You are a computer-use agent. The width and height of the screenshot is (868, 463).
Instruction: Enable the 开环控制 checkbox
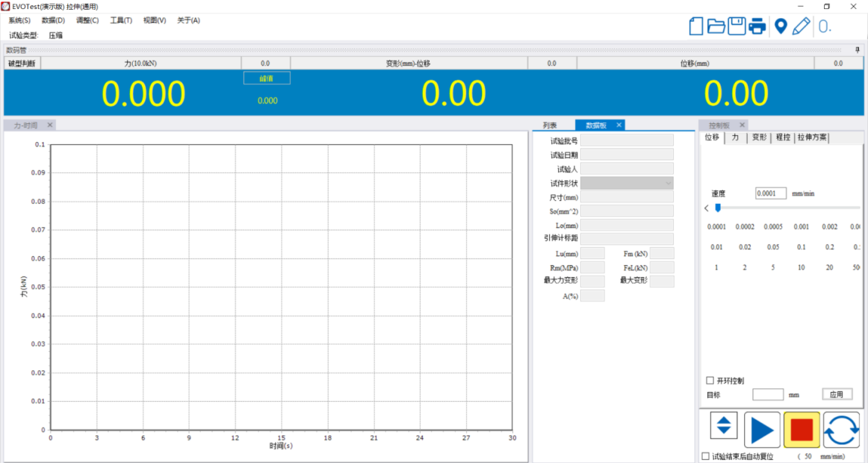point(710,381)
